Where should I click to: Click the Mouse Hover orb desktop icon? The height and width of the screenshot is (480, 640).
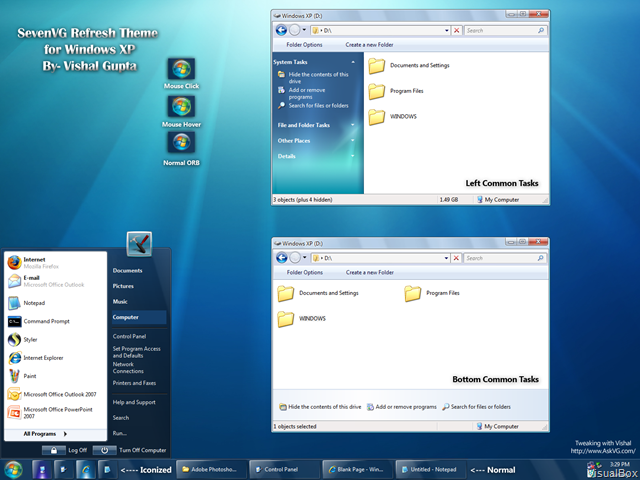[181, 106]
